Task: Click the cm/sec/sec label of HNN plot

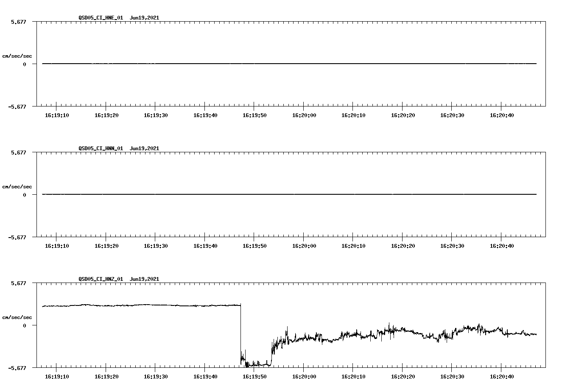Action: pyautogui.click(x=17, y=187)
